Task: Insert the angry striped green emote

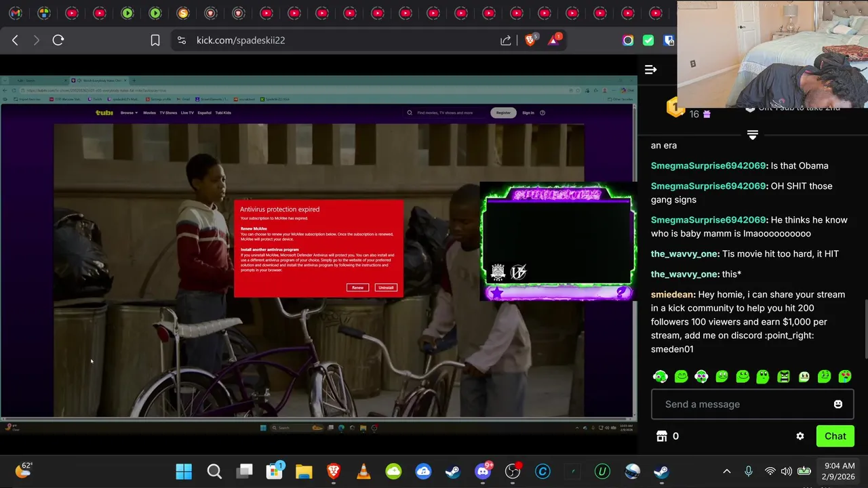Action: pos(783,376)
